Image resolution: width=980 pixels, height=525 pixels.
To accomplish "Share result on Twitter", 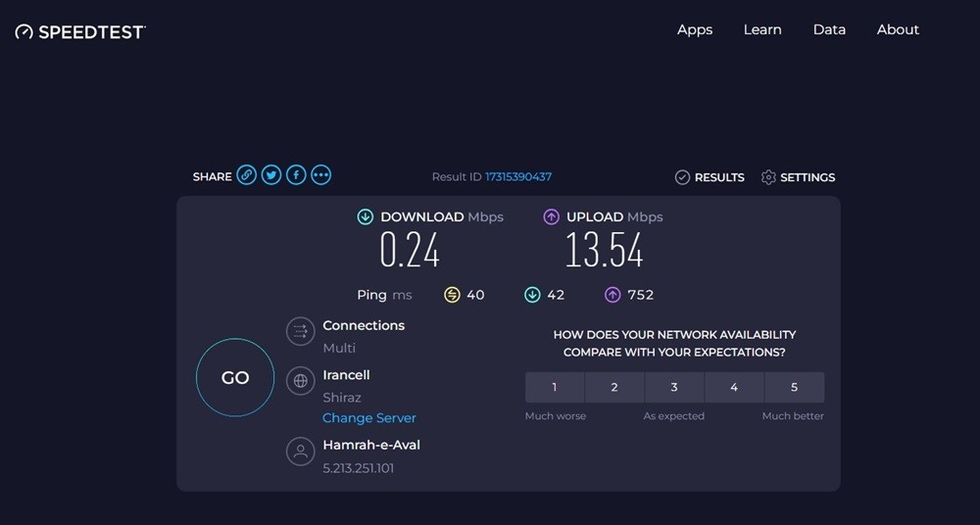I will (x=271, y=175).
